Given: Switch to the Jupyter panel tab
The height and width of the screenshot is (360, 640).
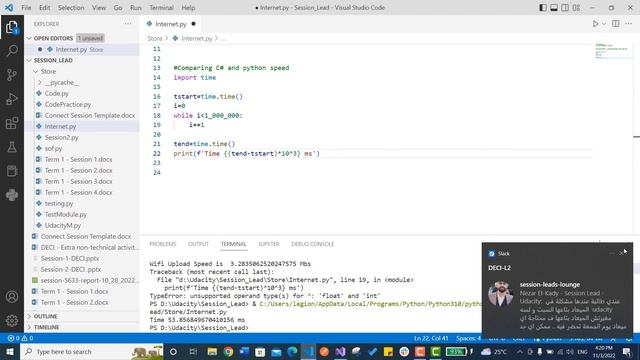Looking at the screenshot, I should tap(269, 244).
